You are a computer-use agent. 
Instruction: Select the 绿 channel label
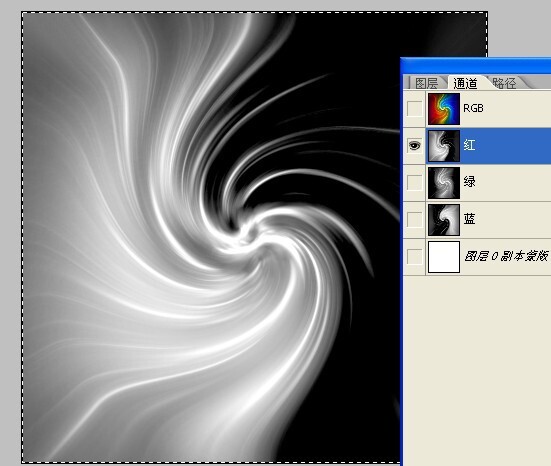click(469, 182)
